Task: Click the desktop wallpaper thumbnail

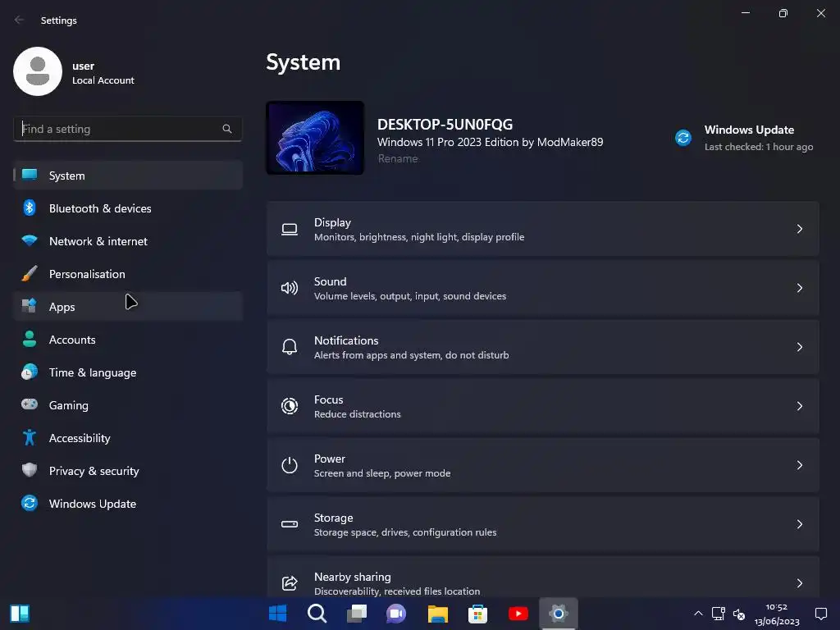Action: pos(315,138)
